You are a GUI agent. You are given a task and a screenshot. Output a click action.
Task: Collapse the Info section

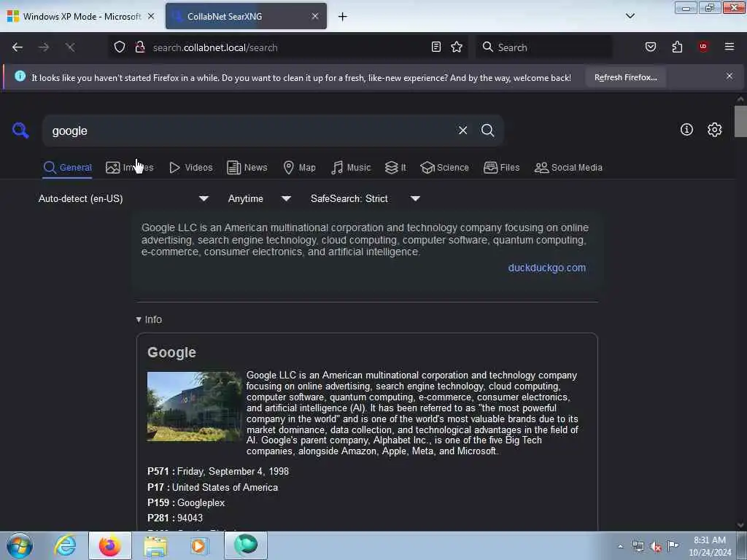click(x=149, y=319)
